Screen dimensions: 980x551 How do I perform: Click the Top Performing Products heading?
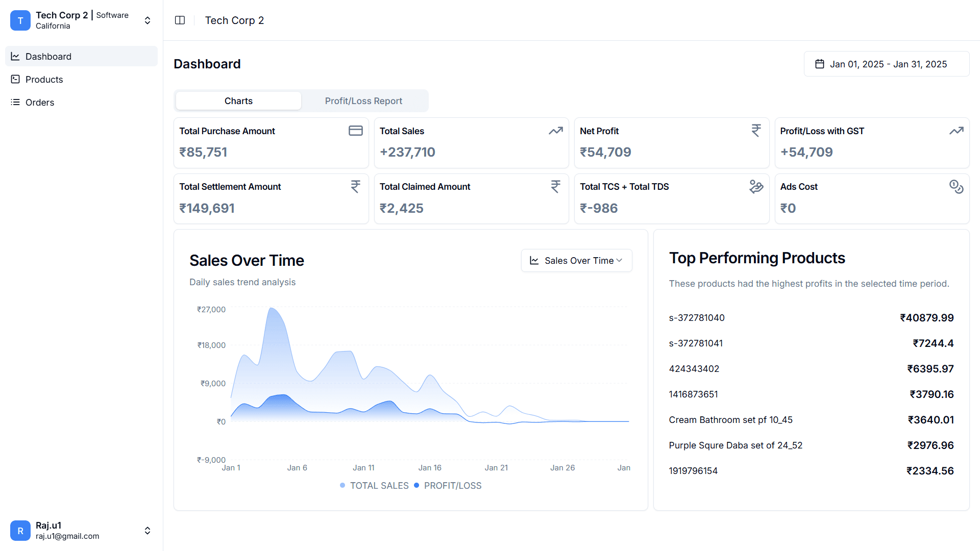click(x=757, y=258)
